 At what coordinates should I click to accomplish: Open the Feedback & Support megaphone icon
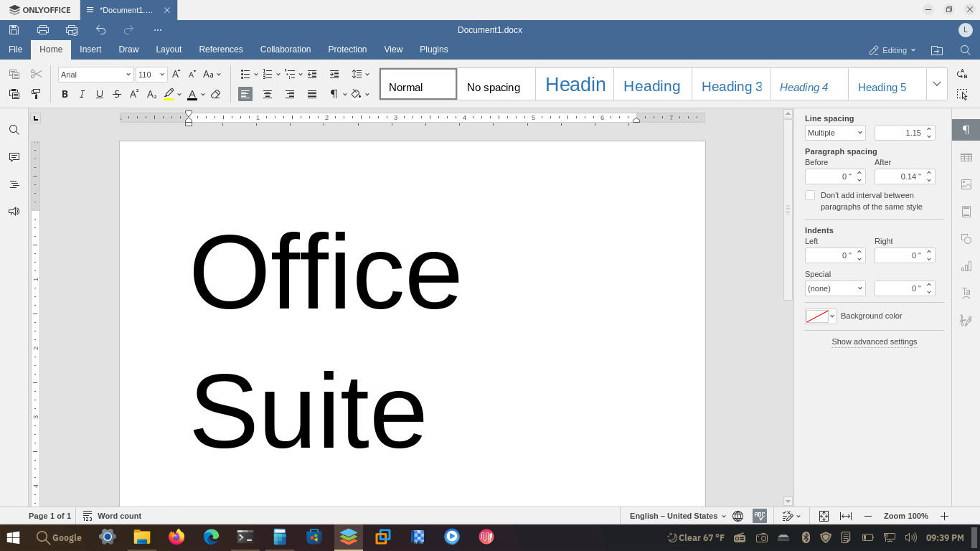pyautogui.click(x=14, y=212)
